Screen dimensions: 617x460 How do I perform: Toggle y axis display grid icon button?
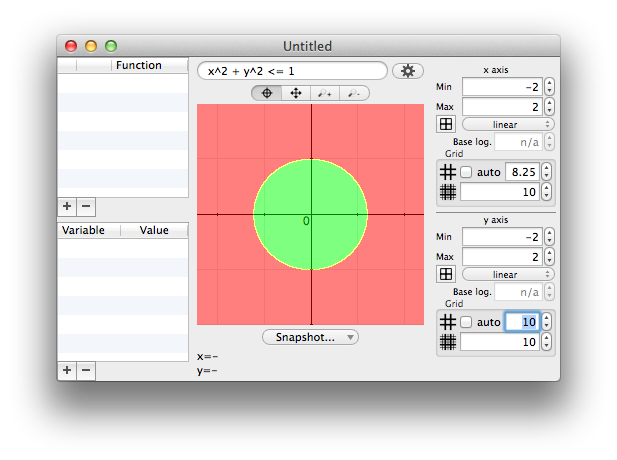(x=446, y=274)
